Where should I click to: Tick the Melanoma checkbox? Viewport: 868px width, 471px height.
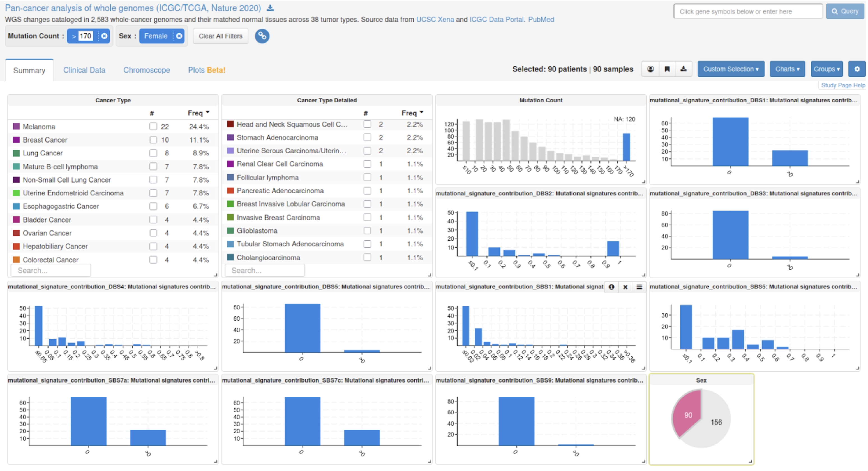click(x=153, y=127)
